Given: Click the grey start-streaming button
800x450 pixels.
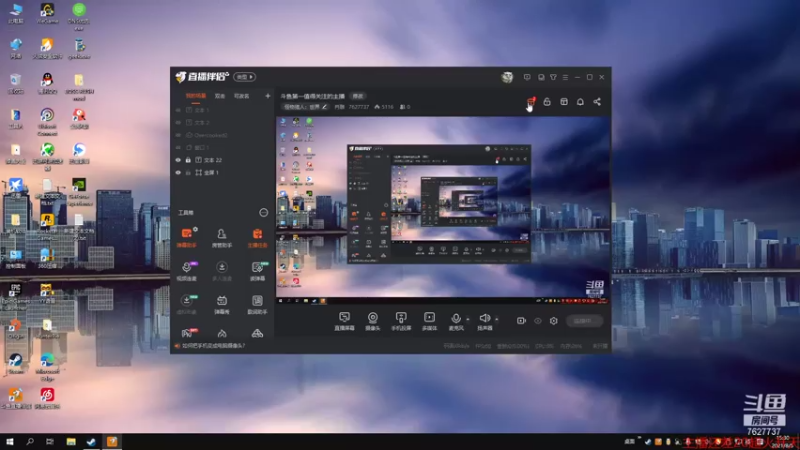Looking at the screenshot, I should pyautogui.click(x=584, y=321).
